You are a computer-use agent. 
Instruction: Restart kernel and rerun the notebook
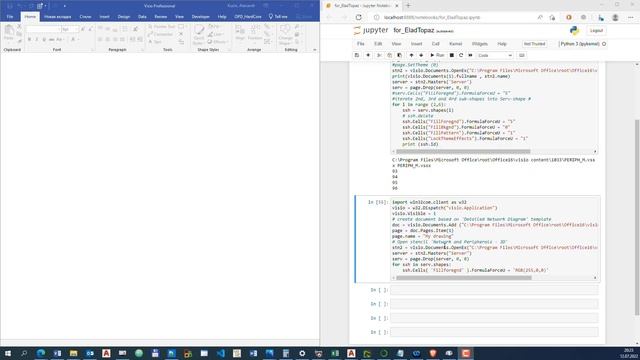470,55
